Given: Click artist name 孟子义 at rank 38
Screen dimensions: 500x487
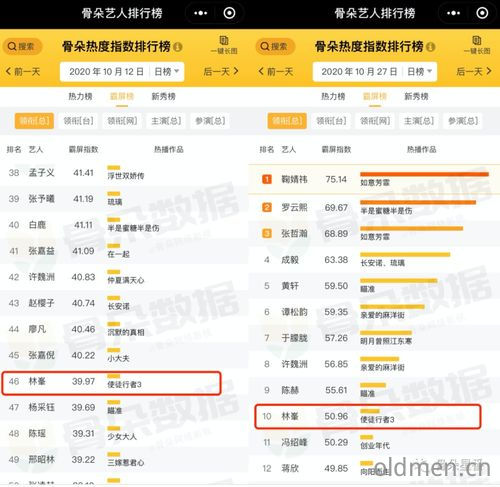Looking at the screenshot, I should (41, 173).
